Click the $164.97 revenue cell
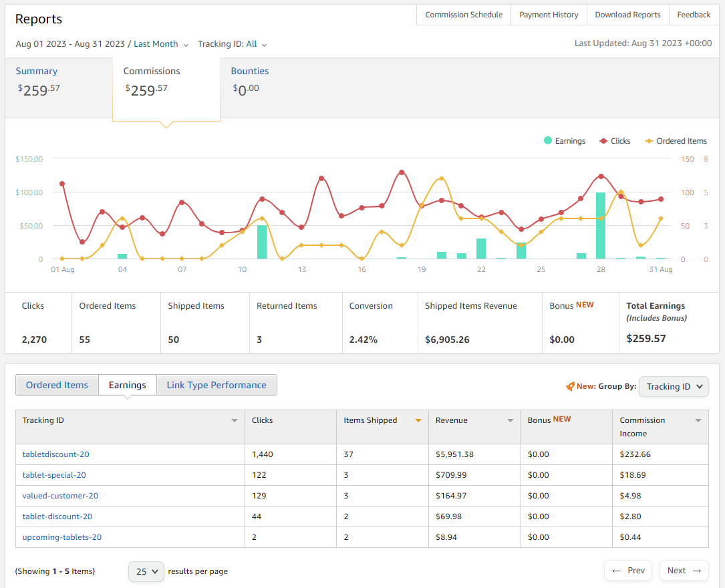This screenshot has height=588, width=725. (475, 496)
